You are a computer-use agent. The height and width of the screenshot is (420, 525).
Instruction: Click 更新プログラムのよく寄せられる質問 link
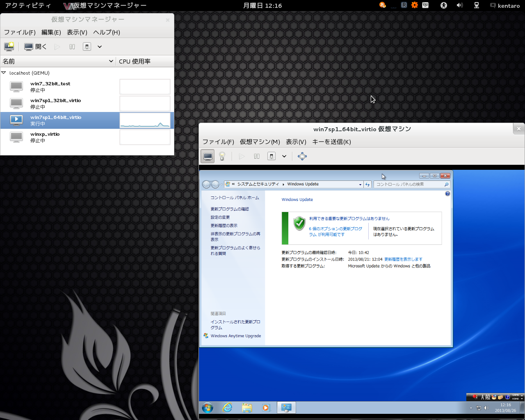(235, 251)
